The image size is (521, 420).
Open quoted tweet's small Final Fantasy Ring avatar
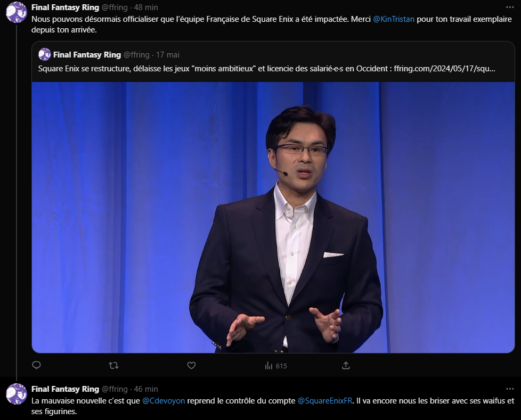click(x=45, y=54)
